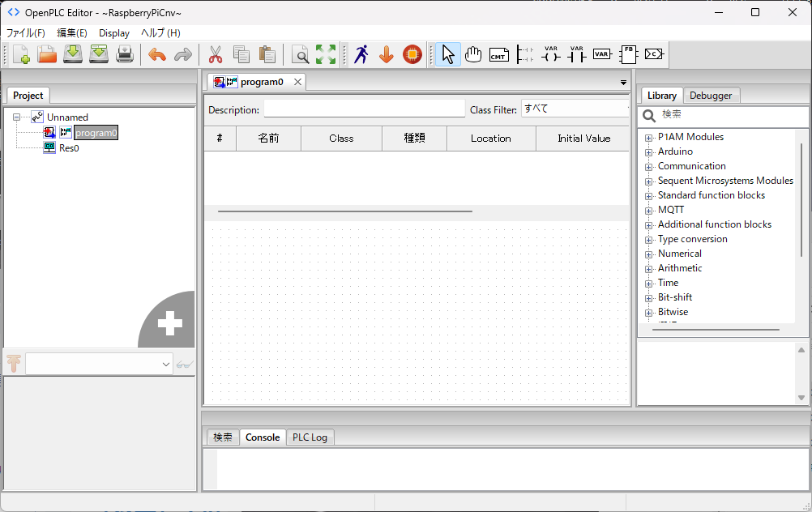The height and width of the screenshot is (512, 812).
Task: Select the Library tab
Action: (662, 96)
